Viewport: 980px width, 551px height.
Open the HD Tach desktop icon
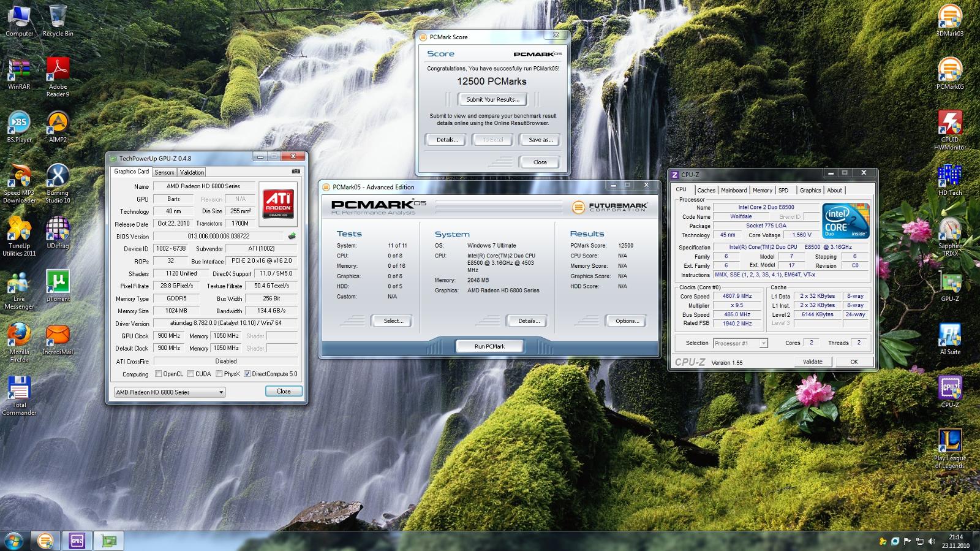pos(950,179)
